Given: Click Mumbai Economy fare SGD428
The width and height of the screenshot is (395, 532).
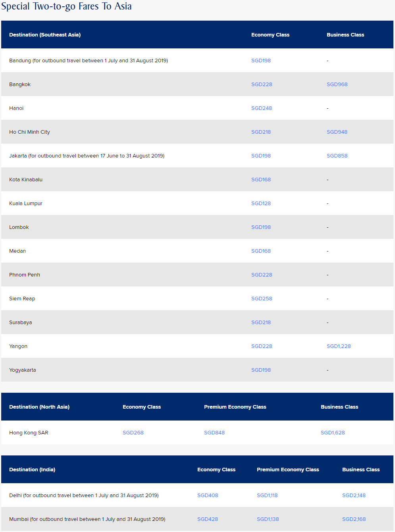Looking at the screenshot, I should click(x=208, y=519).
